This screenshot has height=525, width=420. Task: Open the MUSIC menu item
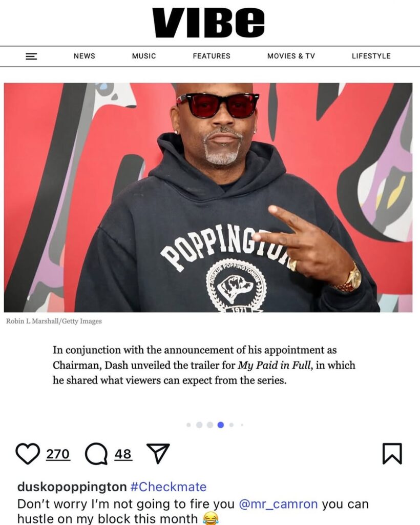[144, 56]
